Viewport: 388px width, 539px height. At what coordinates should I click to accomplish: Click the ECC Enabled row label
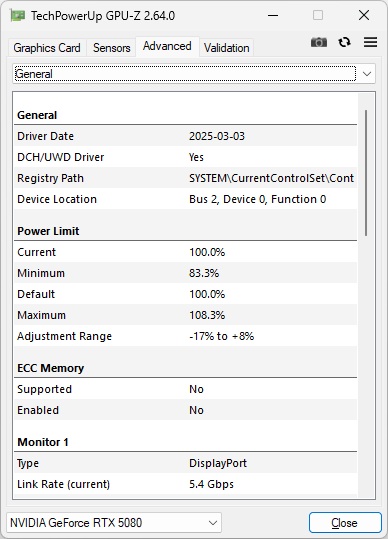tap(38, 410)
